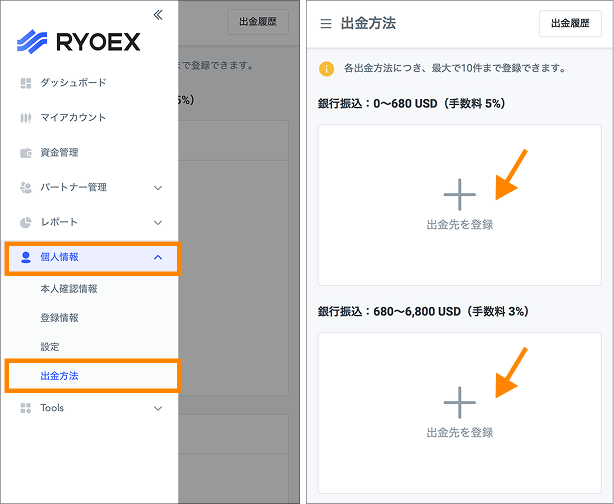This screenshot has height=504, width=614.
Task: Click the plus icon in the 0〜680 USD card
Action: 459,194
